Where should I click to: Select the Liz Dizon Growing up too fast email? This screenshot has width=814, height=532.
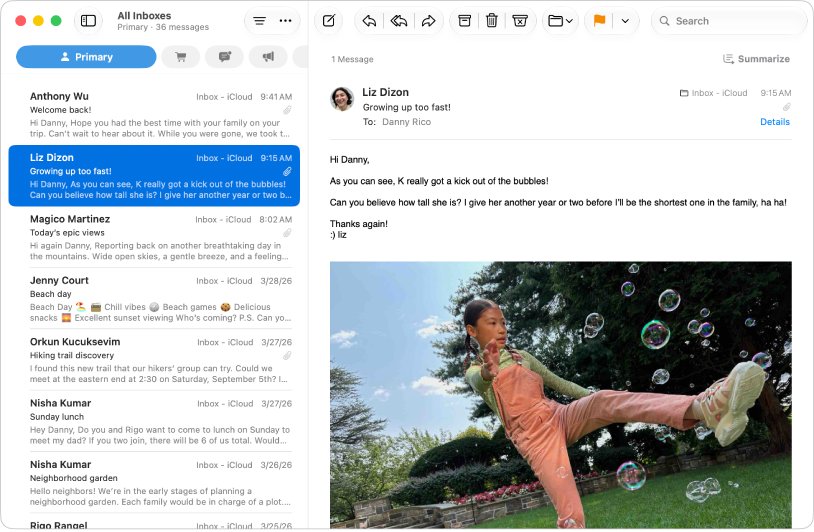[x=154, y=175]
